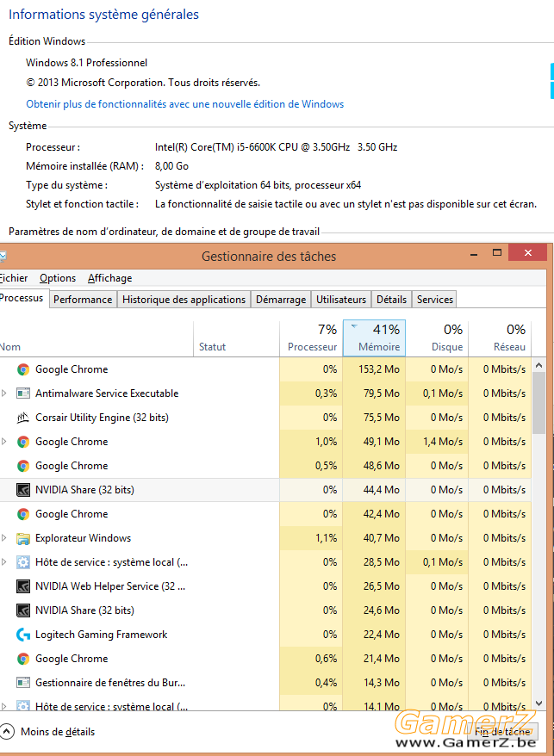
Task: Click the Corsair Utility Engine sail icon
Action: tap(23, 418)
